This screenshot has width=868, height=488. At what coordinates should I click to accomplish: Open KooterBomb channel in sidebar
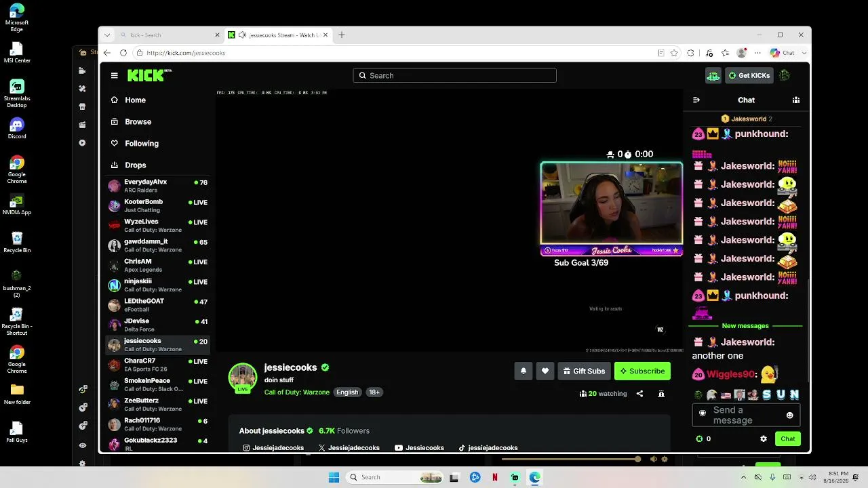pos(157,205)
